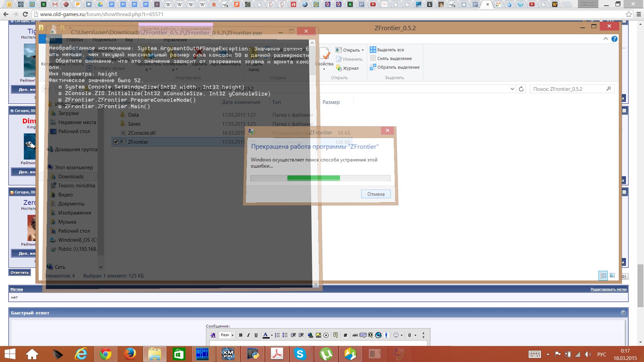Refresh the Explorer address bar location
The width and height of the screenshot is (644, 362).
click(x=521, y=89)
